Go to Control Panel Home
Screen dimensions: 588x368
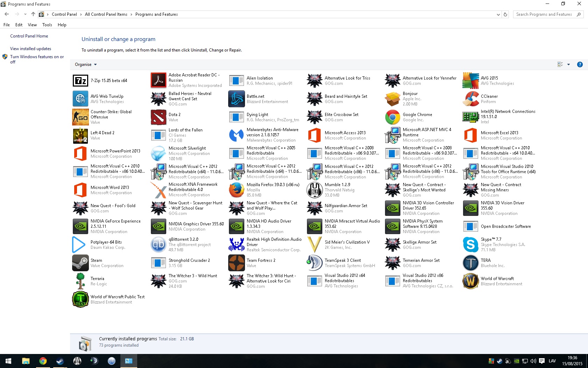click(29, 36)
